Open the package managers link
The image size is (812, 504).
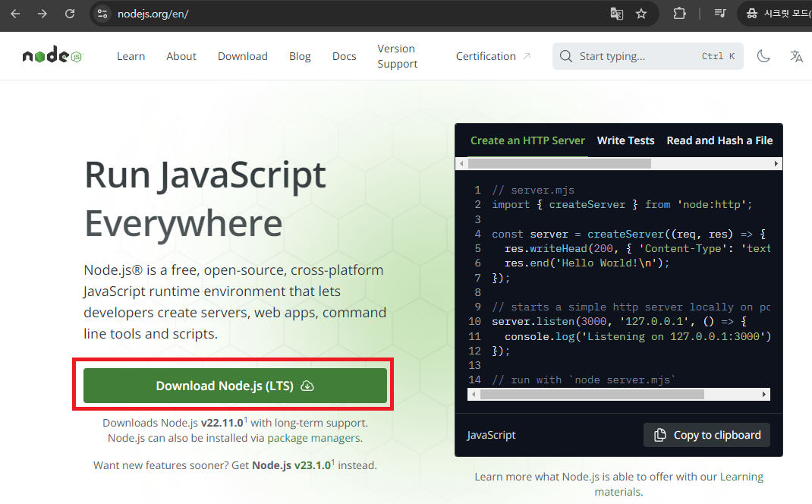tap(314, 438)
